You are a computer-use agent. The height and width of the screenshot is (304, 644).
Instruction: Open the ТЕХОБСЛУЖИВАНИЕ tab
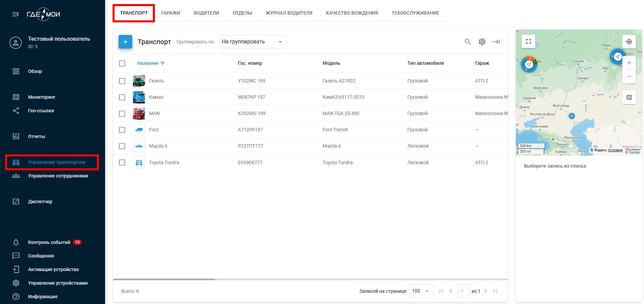pos(415,13)
